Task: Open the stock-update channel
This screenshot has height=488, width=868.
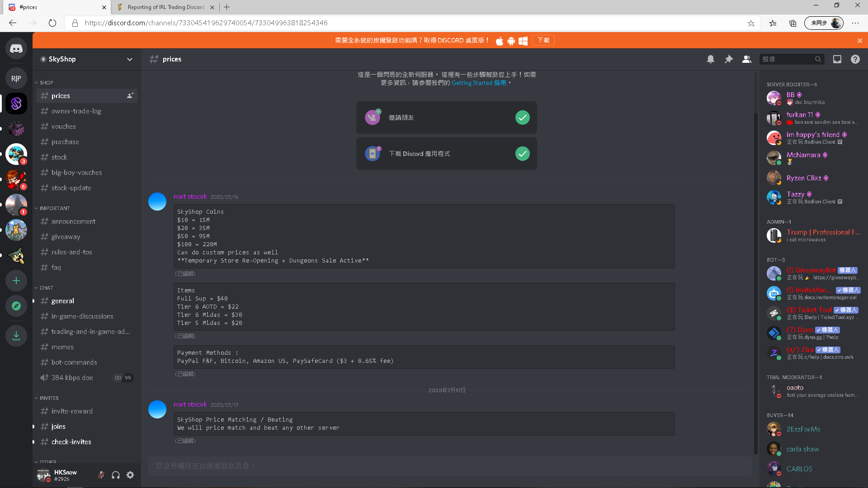Action: 87,188
